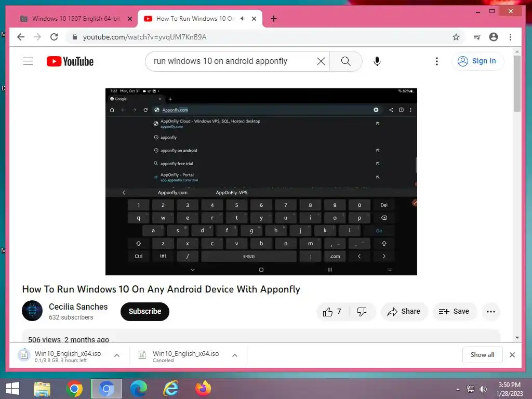Click the Sign in button

coord(478,61)
